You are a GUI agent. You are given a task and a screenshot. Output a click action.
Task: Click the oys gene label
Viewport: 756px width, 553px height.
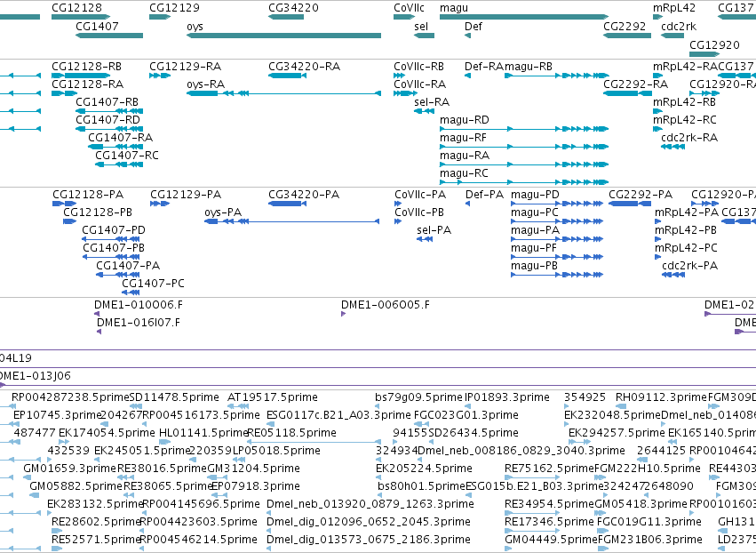pos(195,27)
